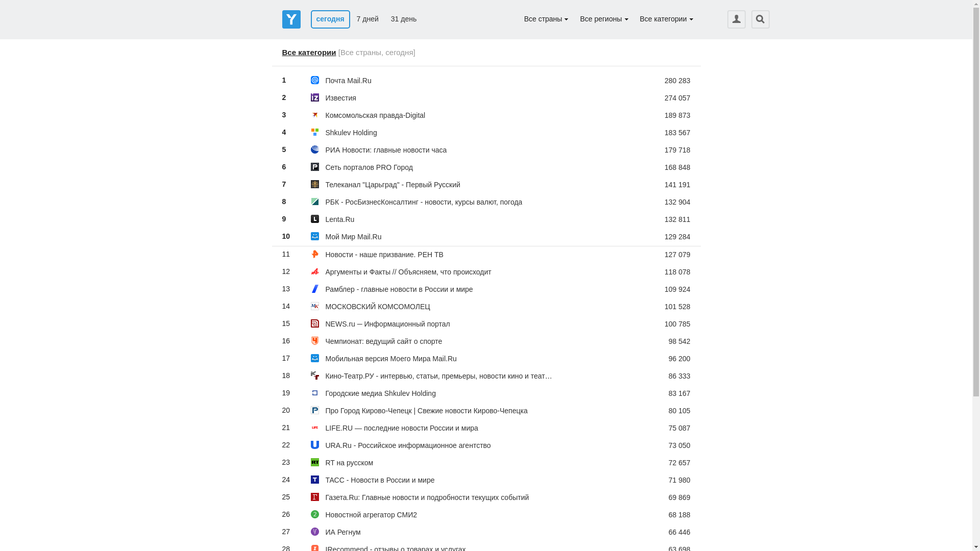Open the МОСКОВСКИЙ КОМСОМОЛЕЦ link
Screen dimensions: 980x551
pyautogui.click(x=378, y=307)
